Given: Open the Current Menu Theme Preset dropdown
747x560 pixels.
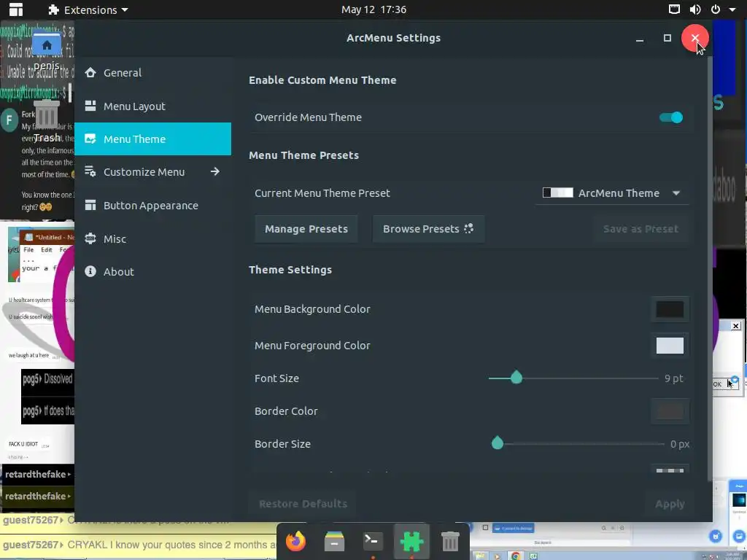Looking at the screenshot, I should (612, 192).
